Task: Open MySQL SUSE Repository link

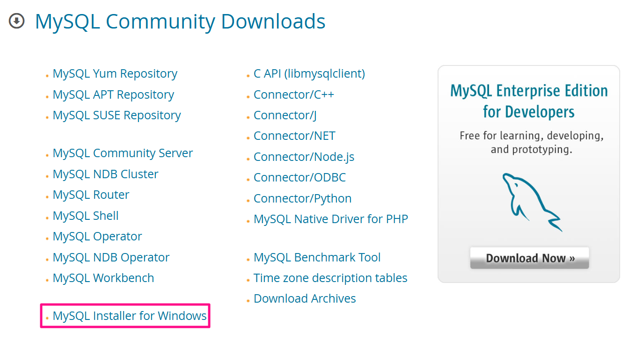Action: [x=117, y=116]
